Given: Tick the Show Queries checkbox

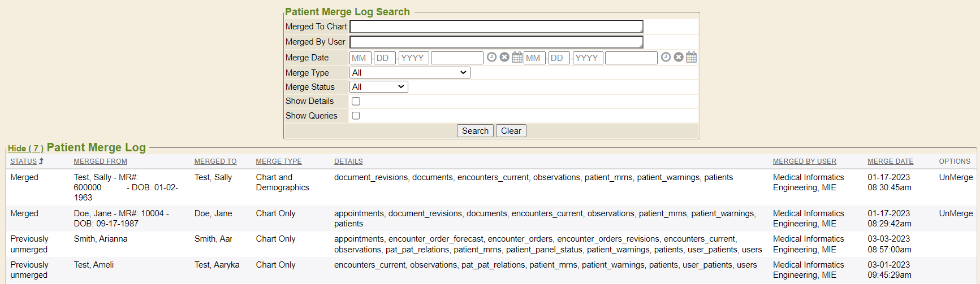Looking at the screenshot, I should 356,116.
